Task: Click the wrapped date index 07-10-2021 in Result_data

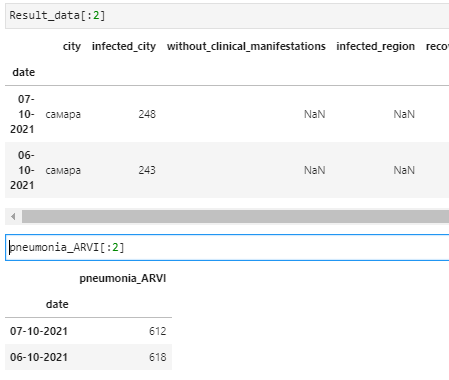Action: 22,114
